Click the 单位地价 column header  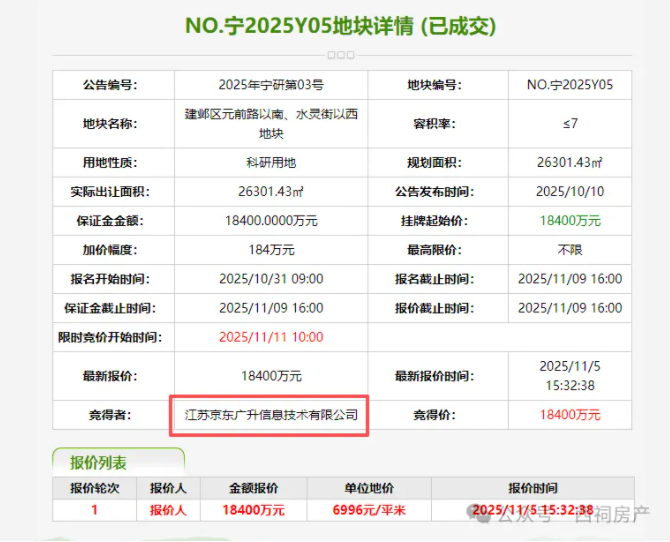click(368, 489)
